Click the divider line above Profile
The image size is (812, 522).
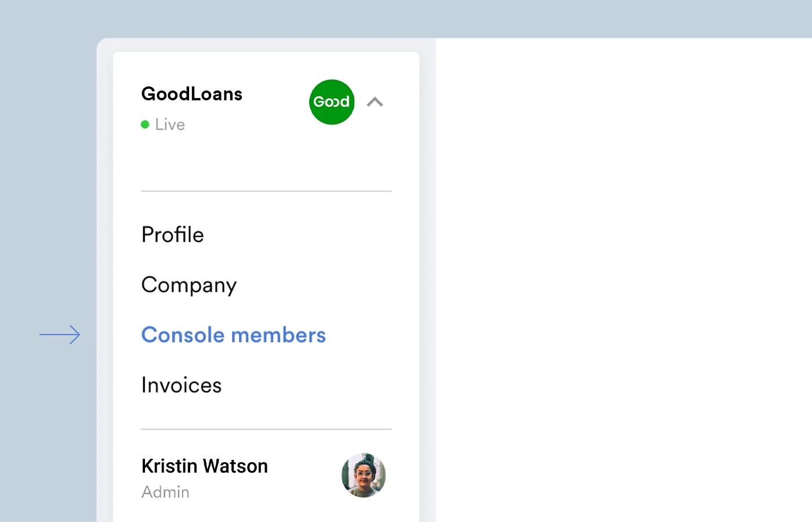[266, 191]
